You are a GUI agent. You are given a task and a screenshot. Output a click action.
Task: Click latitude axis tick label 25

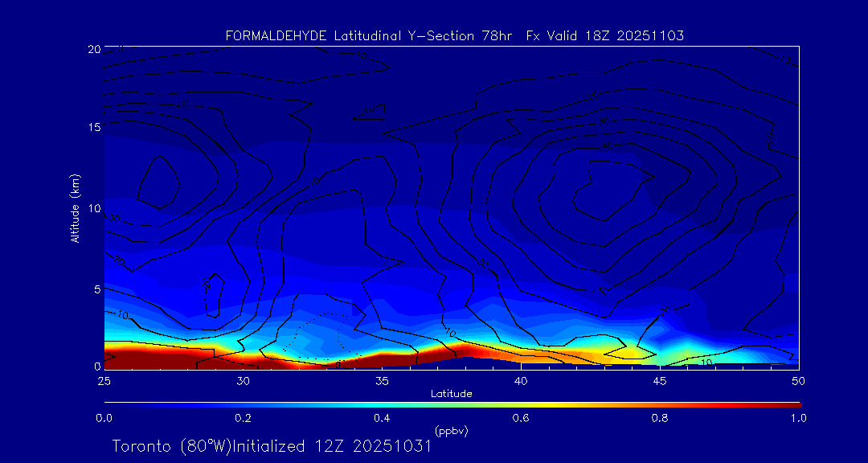[x=104, y=381]
